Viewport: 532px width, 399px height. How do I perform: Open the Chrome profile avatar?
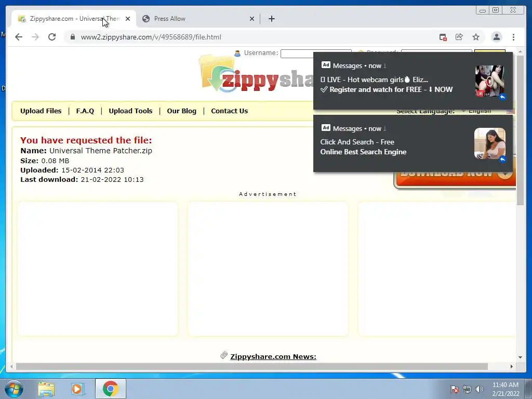click(496, 37)
